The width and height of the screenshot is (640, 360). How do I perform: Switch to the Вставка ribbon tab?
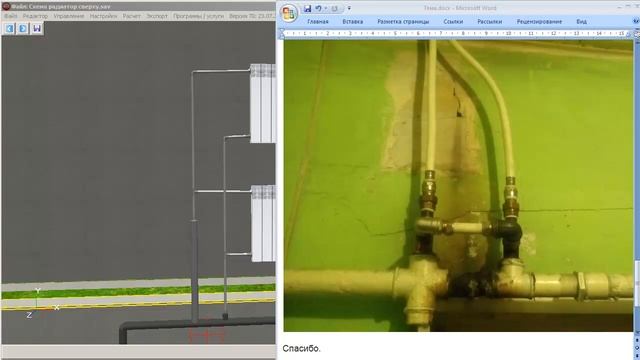[353, 22]
